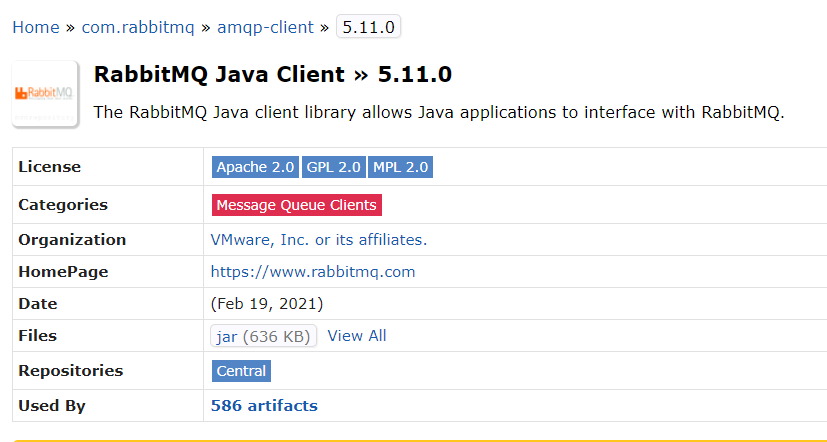Click the RabbitMQ logo thumbnail

click(x=45, y=94)
